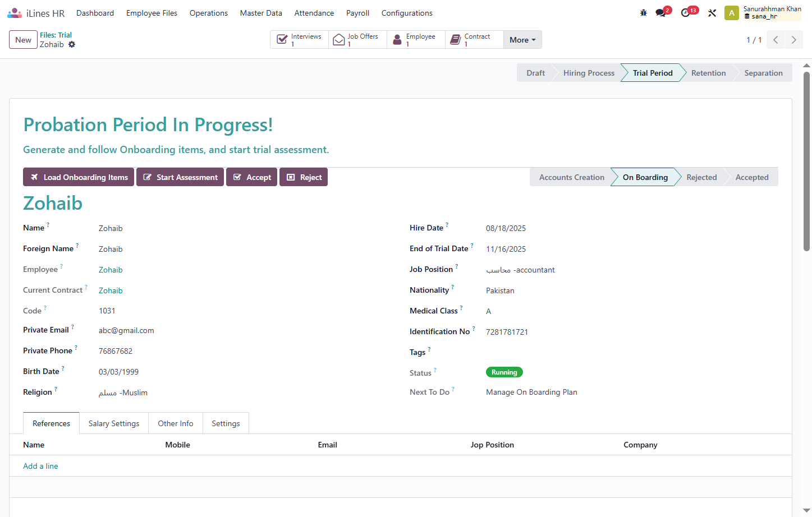The image size is (812, 517).
Task: Select the References tab
Action: (x=51, y=423)
